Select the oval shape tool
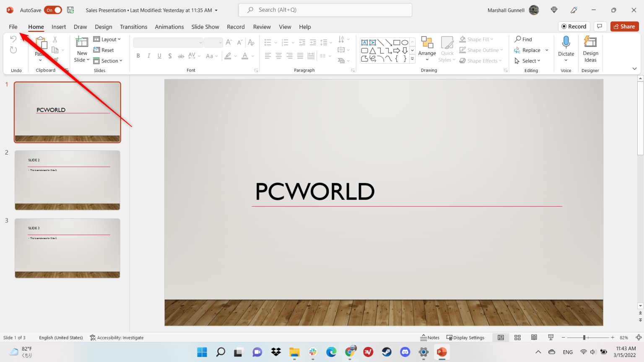The image size is (644, 362). [404, 42]
